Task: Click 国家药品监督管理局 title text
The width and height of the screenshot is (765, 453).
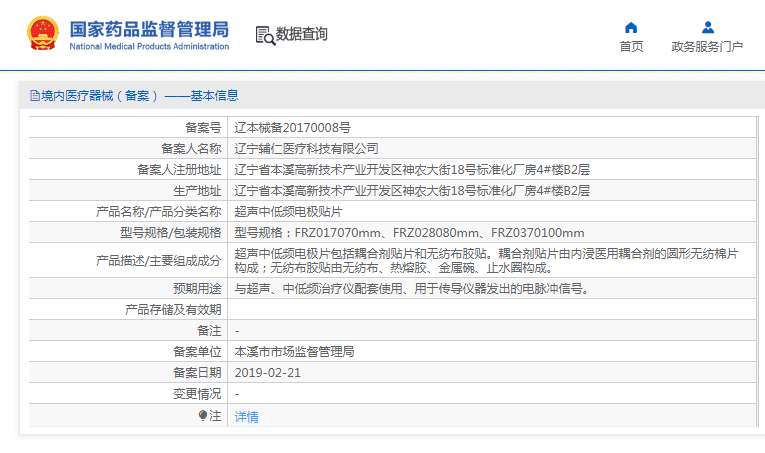Action: tap(149, 30)
